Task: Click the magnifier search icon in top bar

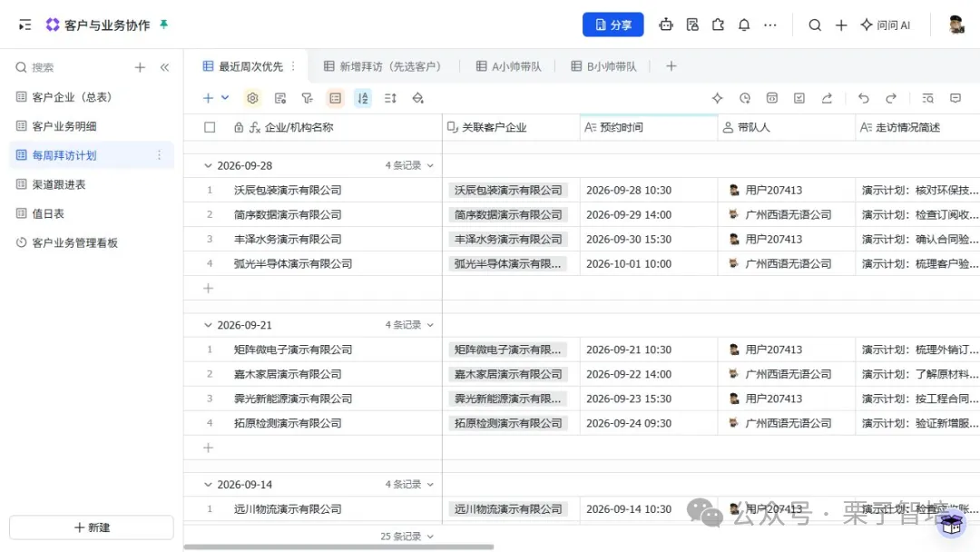Action: click(814, 25)
